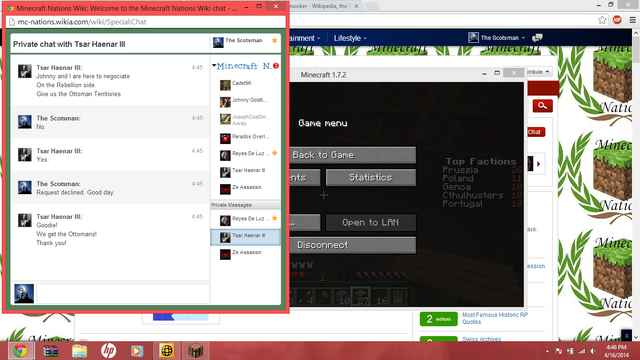The width and height of the screenshot is (640, 360).
Task: Open the red unread badge on Minecraft N.
Action: pyautogui.click(x=276, y=66)
